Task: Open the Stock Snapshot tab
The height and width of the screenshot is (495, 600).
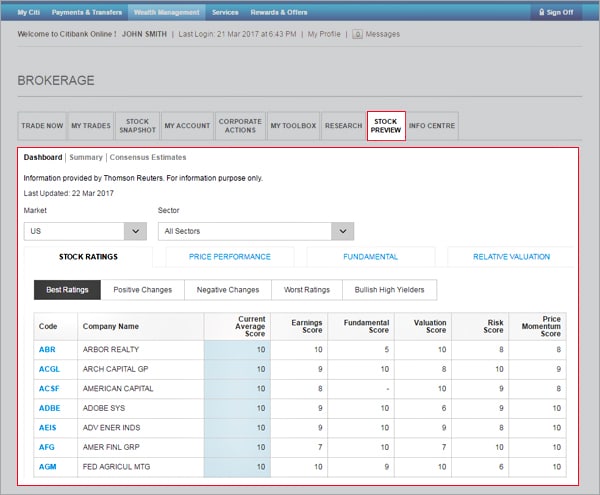Action: click(x=137, y=126)
